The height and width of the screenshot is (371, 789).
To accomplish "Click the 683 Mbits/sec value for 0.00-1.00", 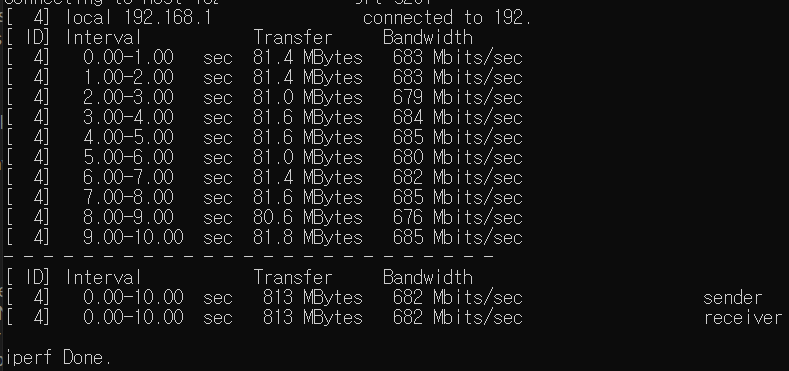I will coord(457,58).
